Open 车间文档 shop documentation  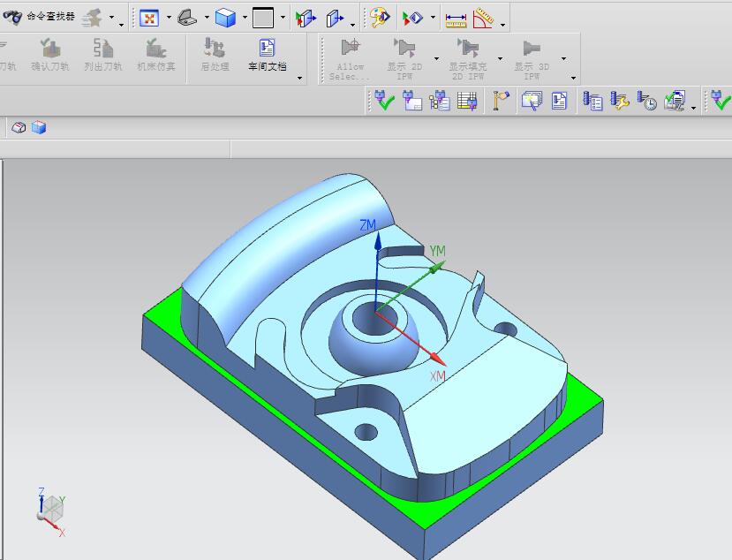pyautogui.click(x=268, y=55)
